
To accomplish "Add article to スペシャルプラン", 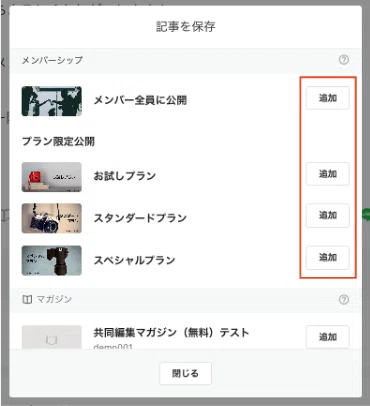I will point(328,257).
